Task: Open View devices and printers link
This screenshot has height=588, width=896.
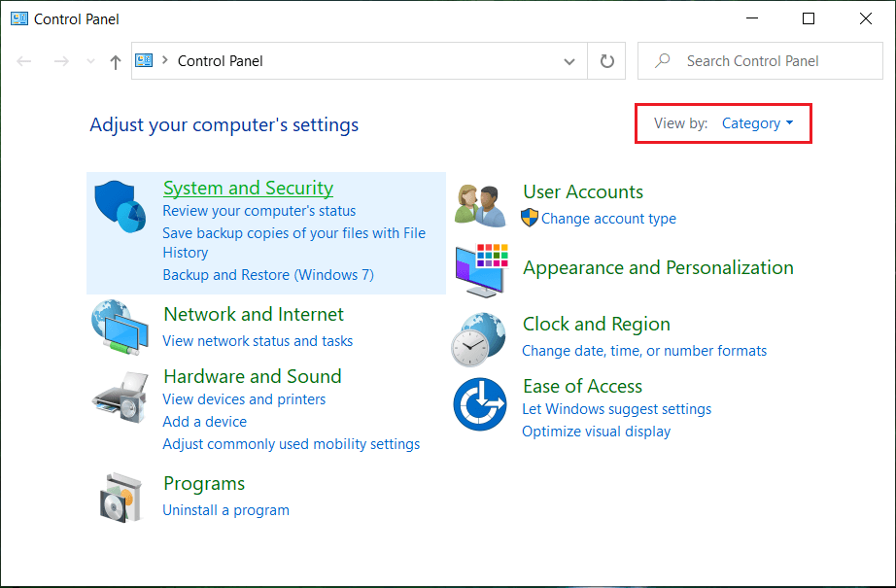Action: 244,399
